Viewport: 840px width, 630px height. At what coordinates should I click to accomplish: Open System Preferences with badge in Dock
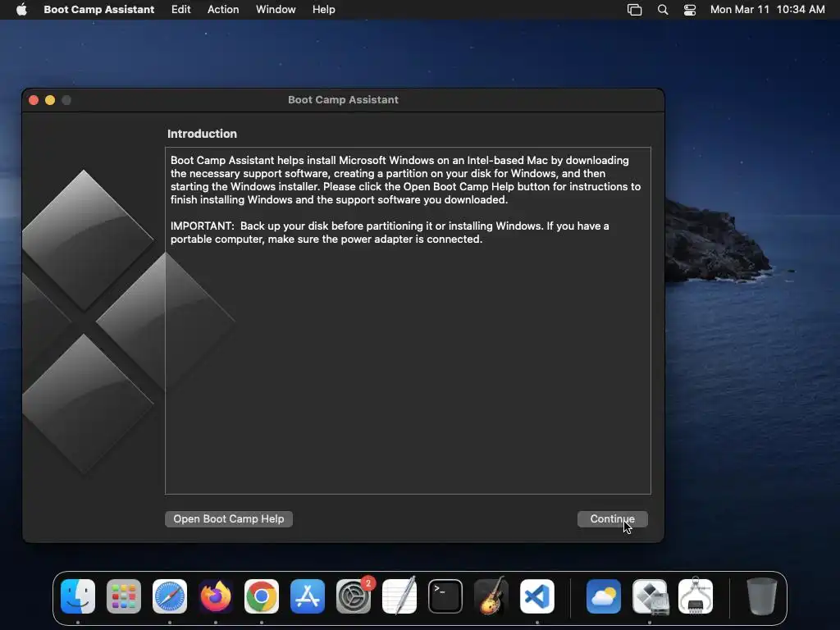pyautogui.click(x=354, y=596)
